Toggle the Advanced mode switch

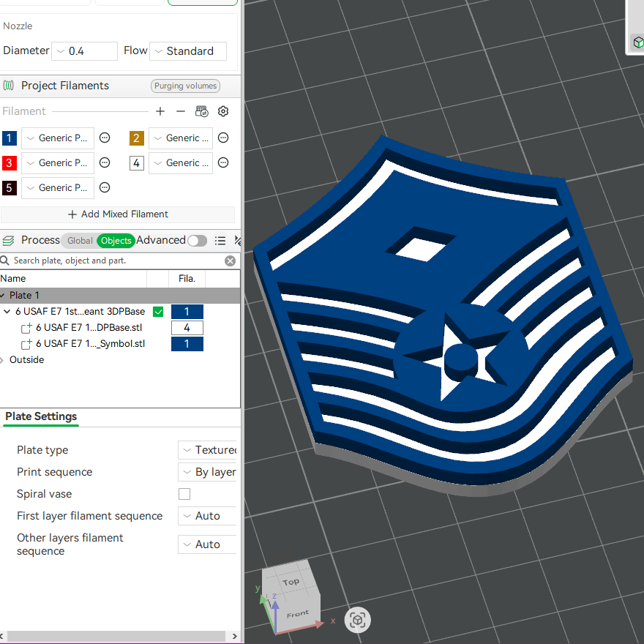click(197, 241)
